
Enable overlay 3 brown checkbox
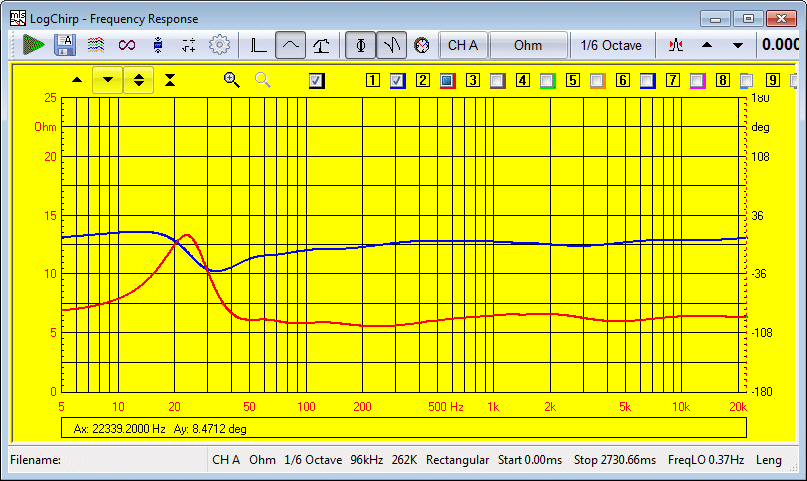(497, 81)
